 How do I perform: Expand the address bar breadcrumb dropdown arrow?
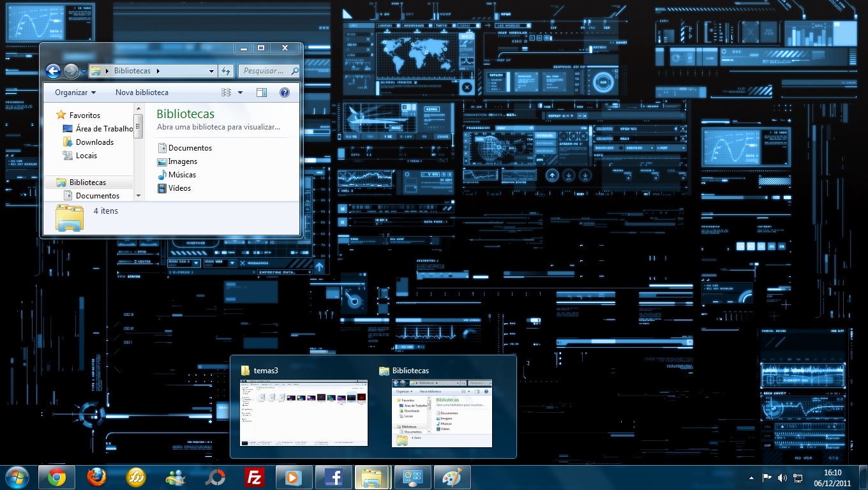click(x=211, y=71)
